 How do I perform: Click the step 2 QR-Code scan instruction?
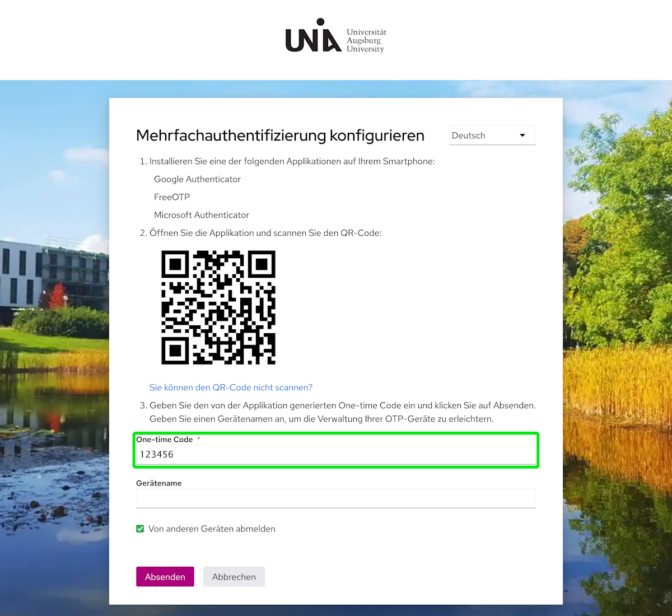(x=260, y=233)
